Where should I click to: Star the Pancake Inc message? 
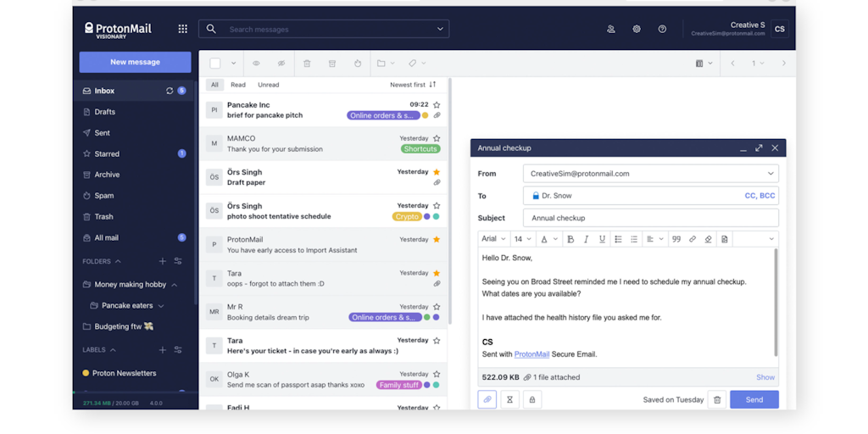point(437,104)
